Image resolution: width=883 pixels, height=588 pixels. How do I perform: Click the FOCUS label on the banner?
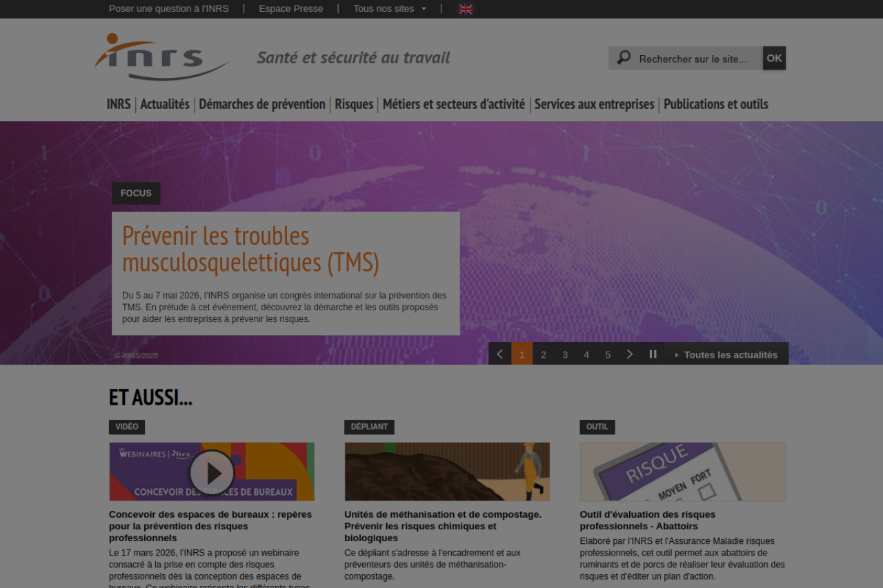(136, 193)
